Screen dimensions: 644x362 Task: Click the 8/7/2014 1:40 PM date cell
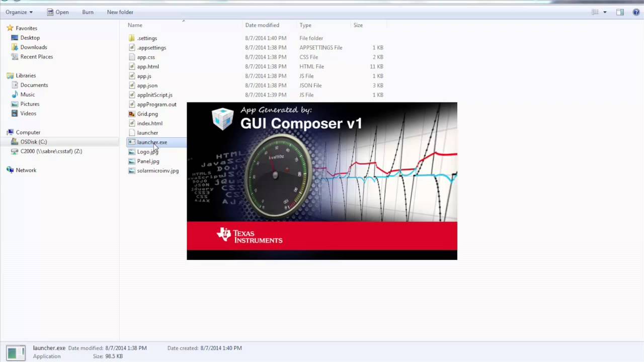coord(266,38)
